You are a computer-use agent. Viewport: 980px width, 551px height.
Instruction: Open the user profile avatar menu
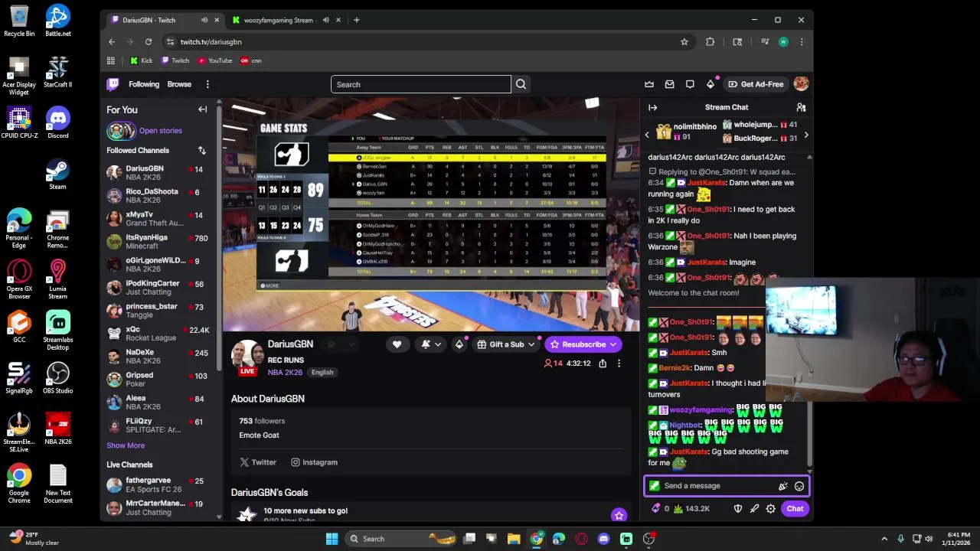(801, 84)
